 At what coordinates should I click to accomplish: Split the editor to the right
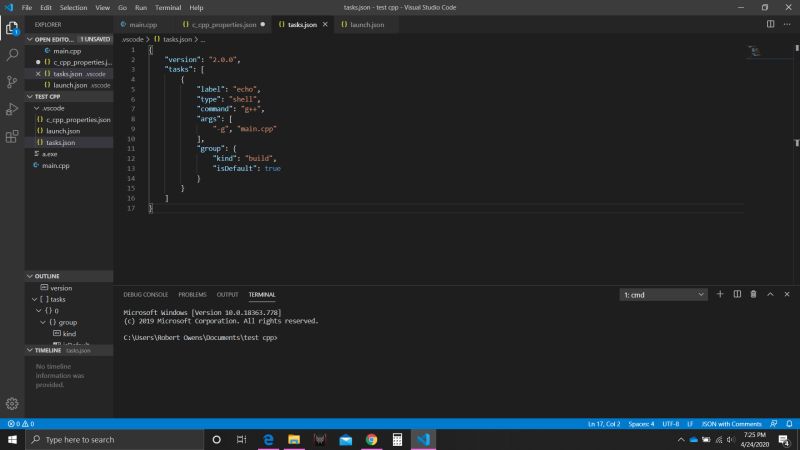[x=770, y=24]
